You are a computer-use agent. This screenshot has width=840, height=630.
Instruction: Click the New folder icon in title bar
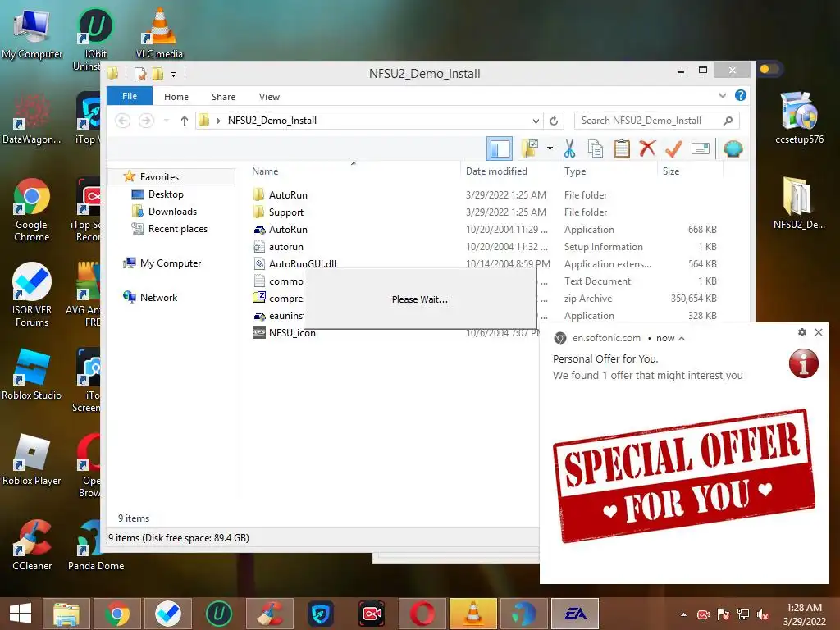pyautogui.click(x=157, y=73)
